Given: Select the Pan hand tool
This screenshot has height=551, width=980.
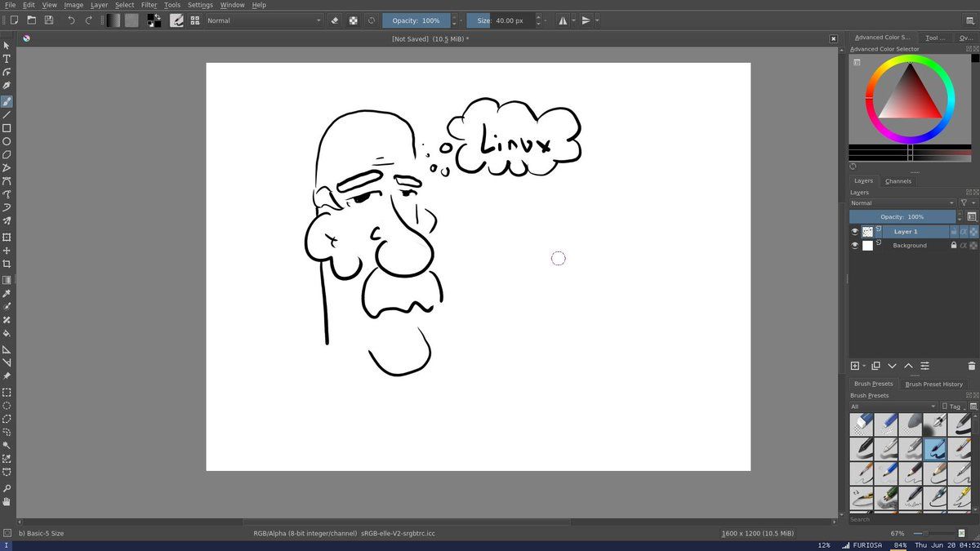Looking at the screenshot, I should point(7,501).
